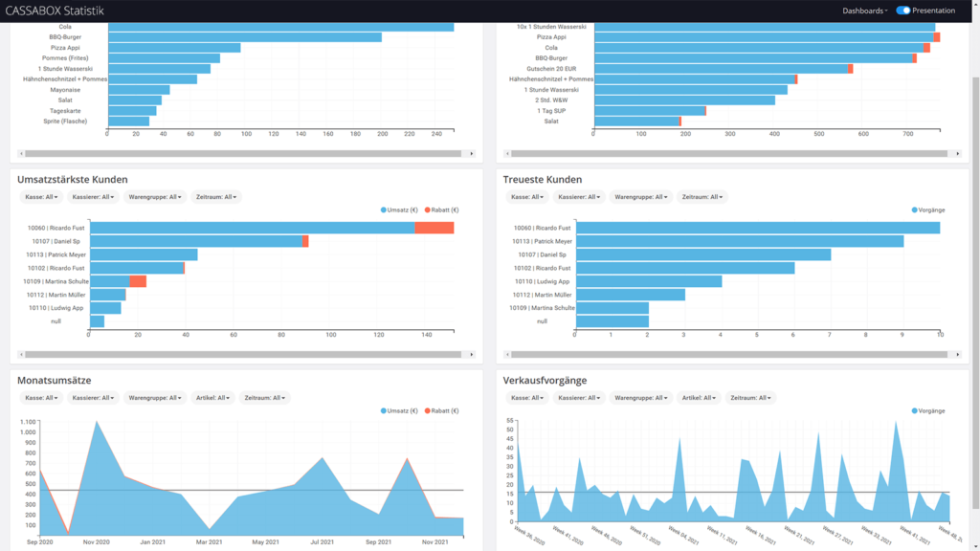This screenshot has width=980, height=551.
Task: Open the Dashboards menu in header
Action: click(x=864, y=11)
